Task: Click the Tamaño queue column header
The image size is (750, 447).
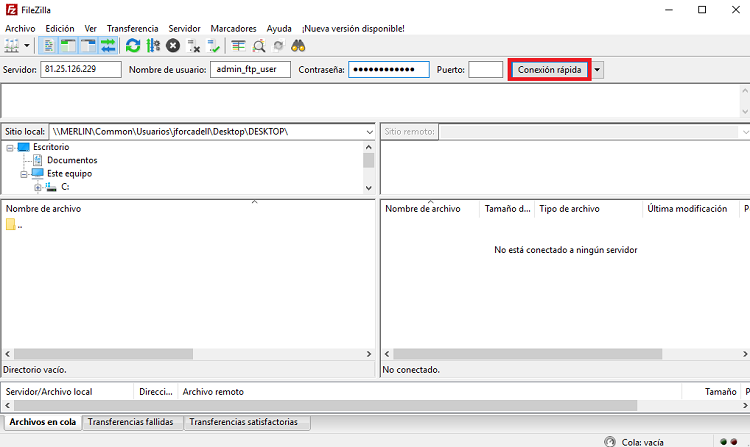Action: coord(720,392)
